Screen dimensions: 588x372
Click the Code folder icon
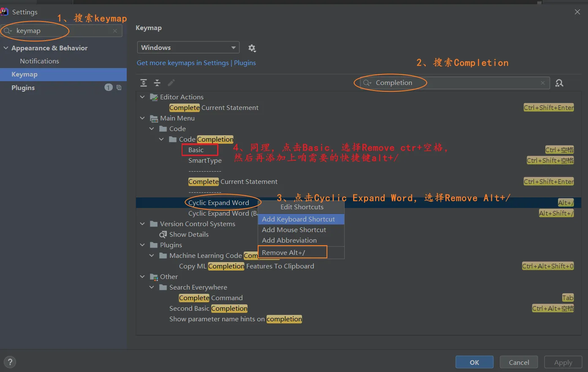click(163, 129)
